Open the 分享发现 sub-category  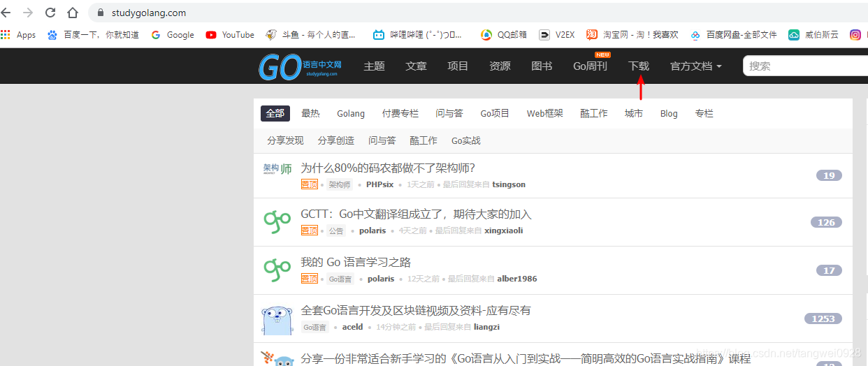click(285, 140)
